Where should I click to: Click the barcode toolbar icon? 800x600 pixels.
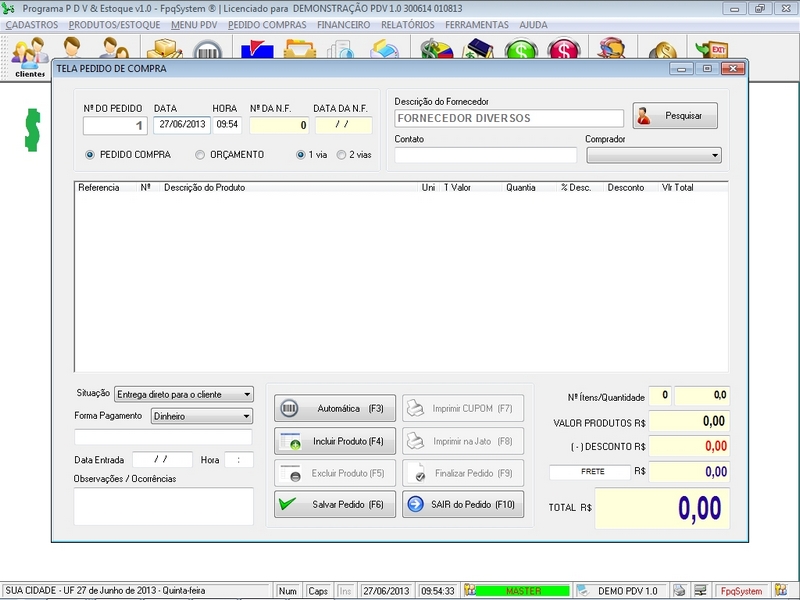208,49
